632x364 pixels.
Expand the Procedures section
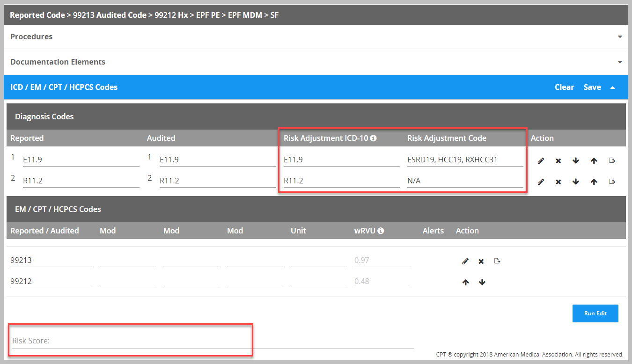click(x=620, y=37)
